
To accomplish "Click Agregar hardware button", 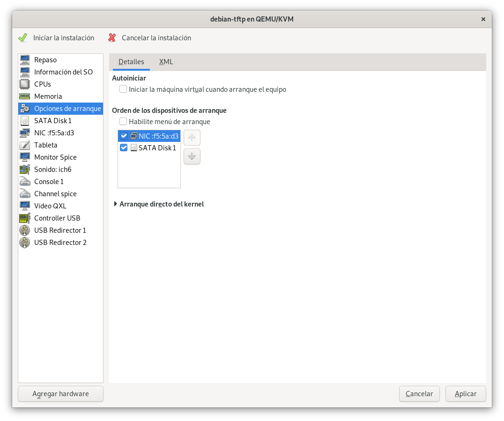I will (x=60, y=394).
